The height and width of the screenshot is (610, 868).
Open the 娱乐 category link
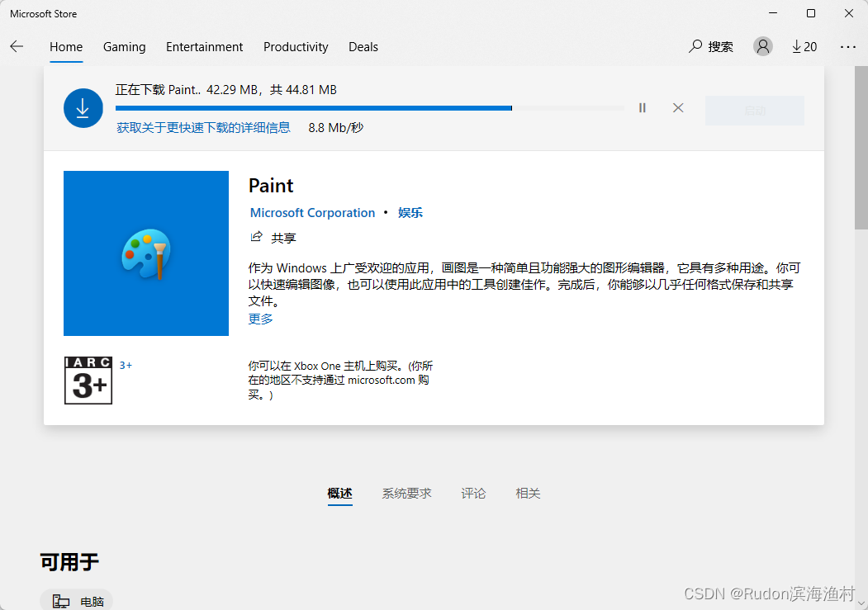(410, 213)
